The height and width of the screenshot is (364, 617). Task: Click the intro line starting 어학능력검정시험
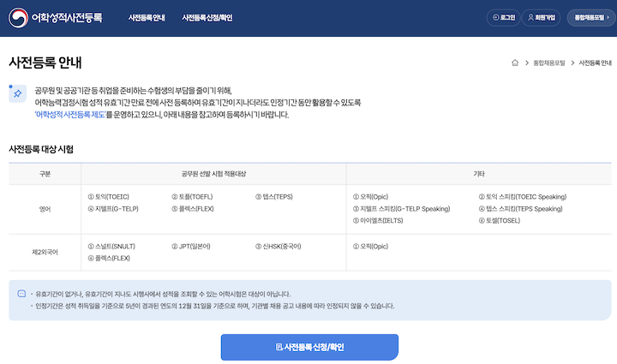pyautogui.click(x=198, y=103)
